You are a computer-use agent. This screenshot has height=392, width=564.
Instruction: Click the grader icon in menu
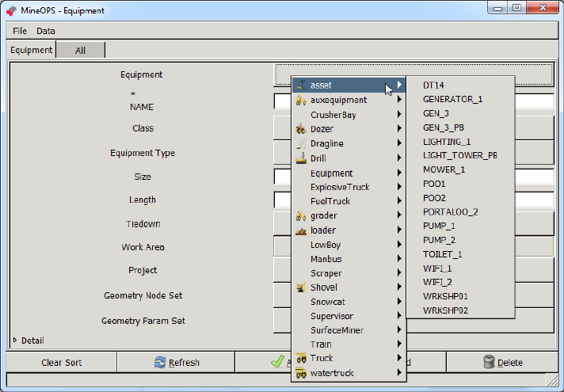tap(301, 215)
